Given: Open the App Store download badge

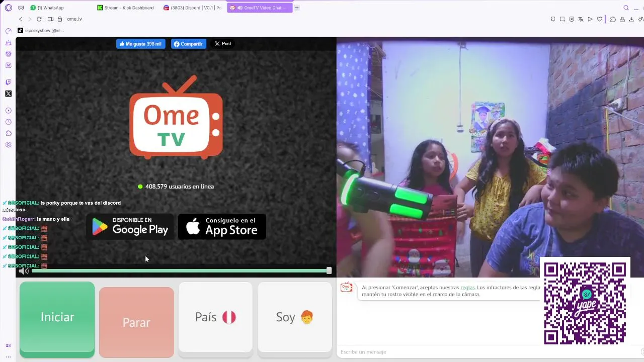Looking at the screenshot, I should pyautogui.click(x=222, y=227).
